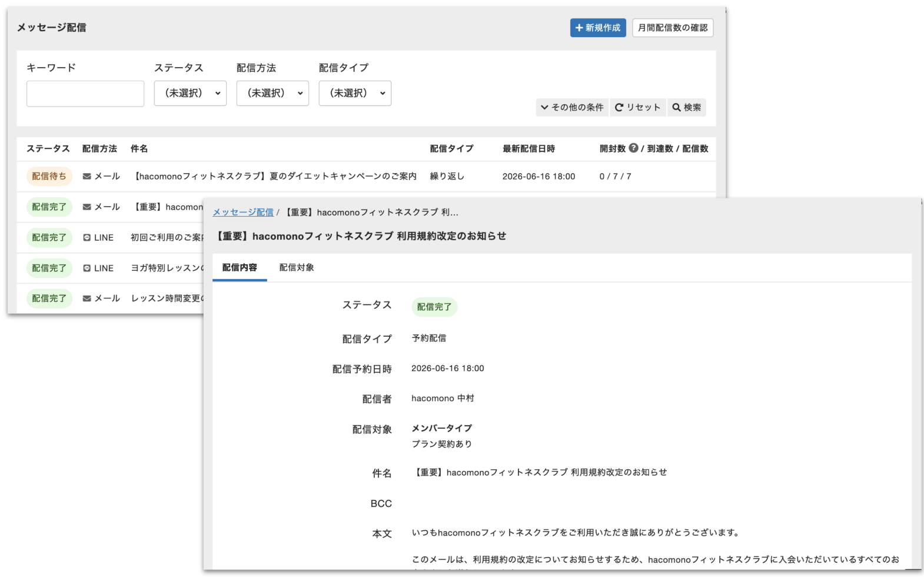This screenshot has width=924, height=577.
Task: Open the ヨガ特別レッスン row
Action: (167, 268)
